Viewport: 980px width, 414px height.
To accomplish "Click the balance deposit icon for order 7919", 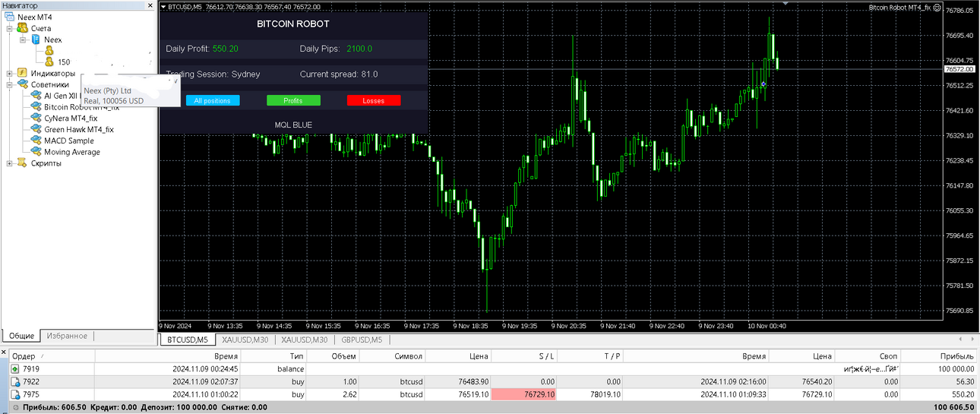I will [x=15, y=368].
